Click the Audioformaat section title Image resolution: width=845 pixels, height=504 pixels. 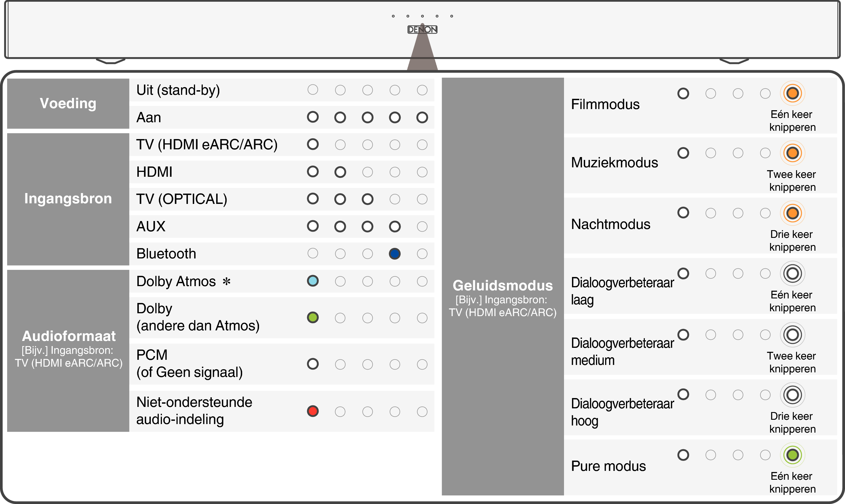click(69, 336)
